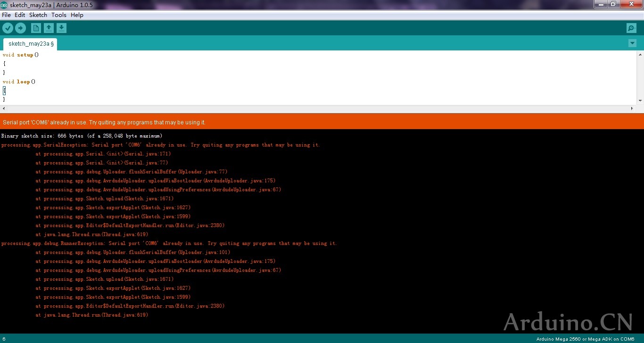Minimize the Arduino window

601,4
